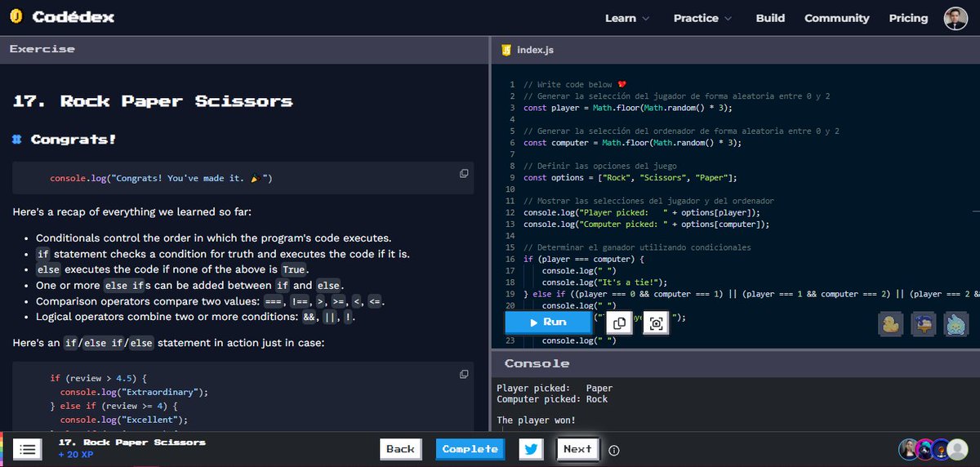Image resolution: width=980 pixels, height=467 pixels.
Task: Open the Community page
Action: point(836,18)
